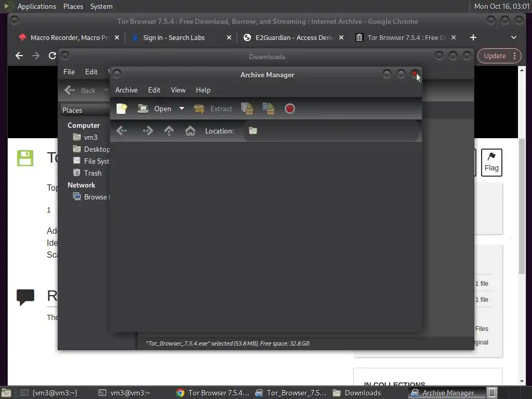This screenshot has width=532, height=399.
Task: Open the Edit menu in Archive Manager
Action: (x=154, y=90)
